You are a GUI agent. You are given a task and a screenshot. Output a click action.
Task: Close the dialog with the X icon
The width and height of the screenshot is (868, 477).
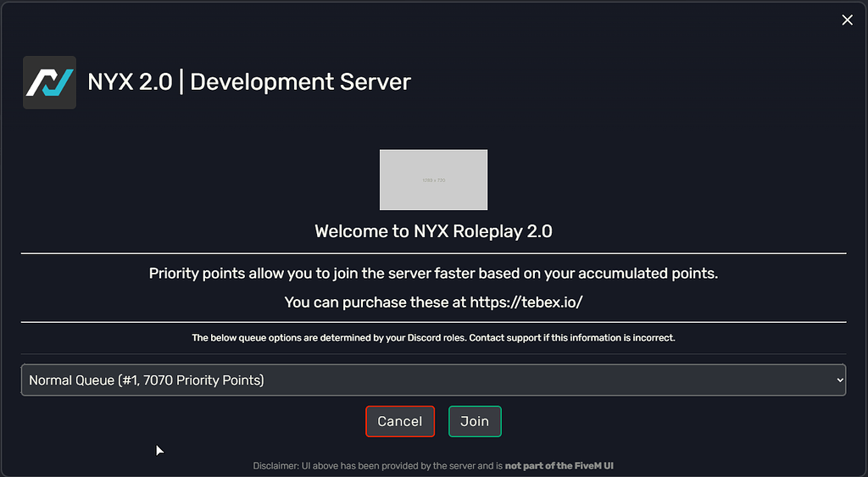[x=847, y=20]
